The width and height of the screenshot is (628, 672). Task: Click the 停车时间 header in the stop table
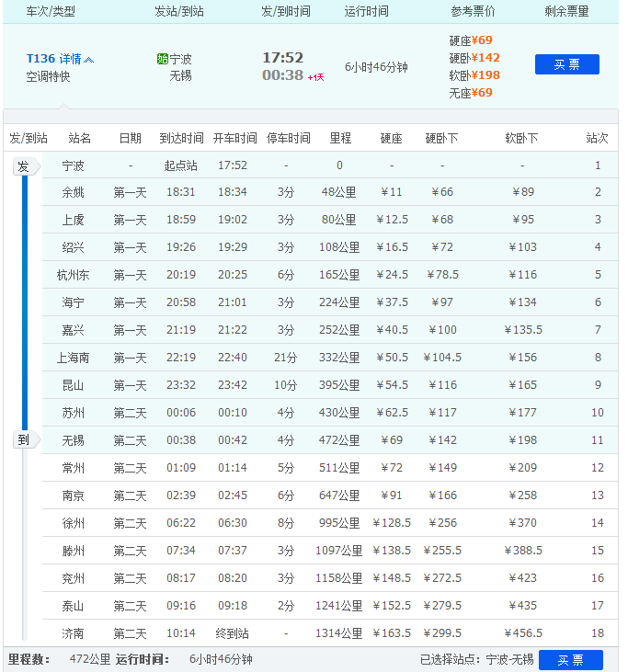click(288, 138)
